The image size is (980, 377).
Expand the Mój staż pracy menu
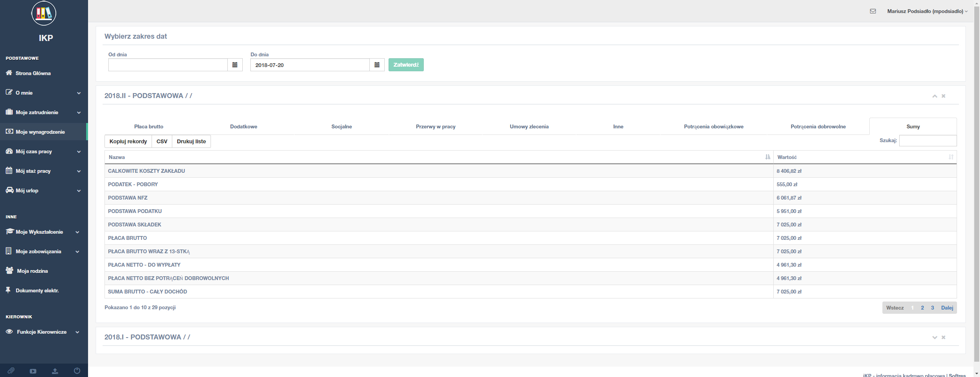44,171
